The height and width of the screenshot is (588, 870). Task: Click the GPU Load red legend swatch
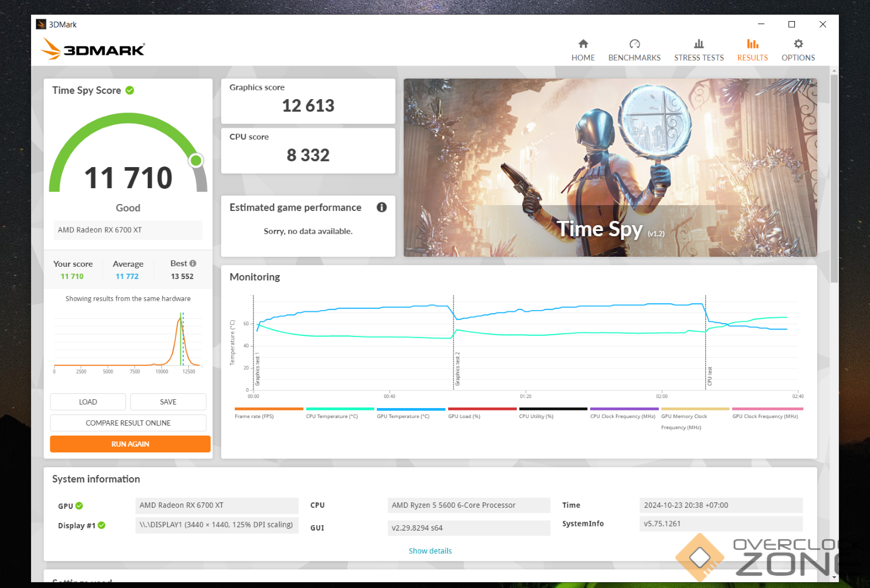tap(482, 409)
